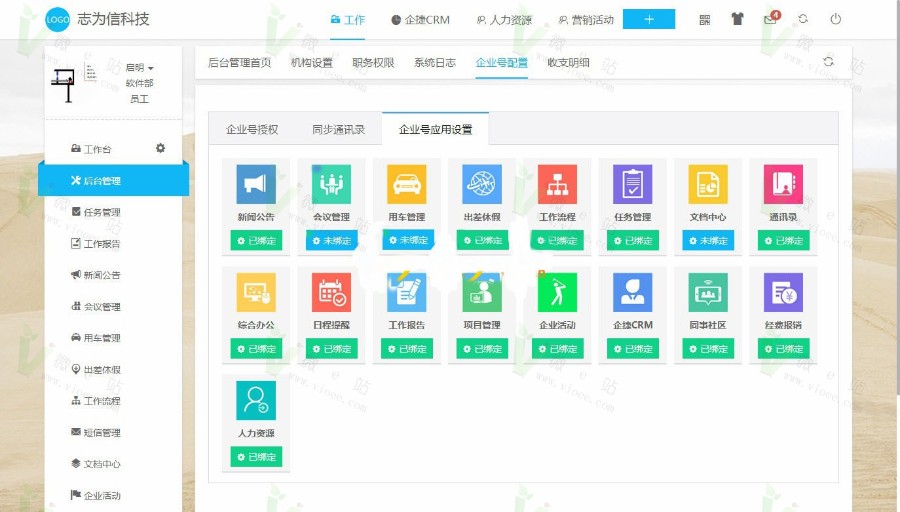This screenshot has width=900, height=512.
Task: Switch to the 企捷CRM top tab
Action: [x=420, y=20]
